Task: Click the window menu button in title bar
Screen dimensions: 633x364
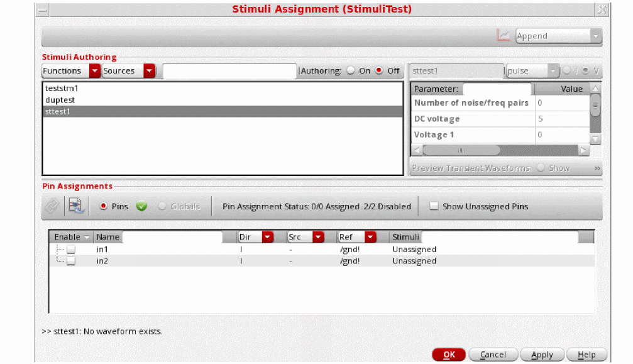Action: (42, 10)
